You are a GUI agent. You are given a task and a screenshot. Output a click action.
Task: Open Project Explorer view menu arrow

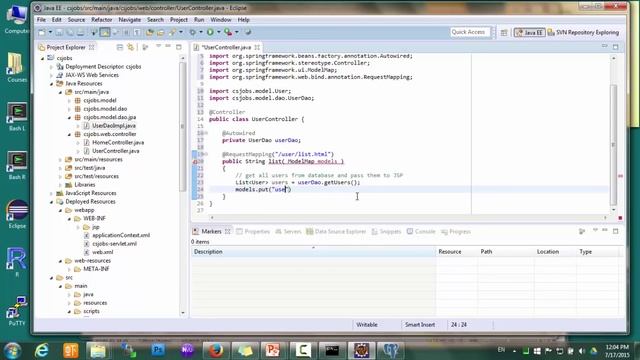tap(158, 46)
